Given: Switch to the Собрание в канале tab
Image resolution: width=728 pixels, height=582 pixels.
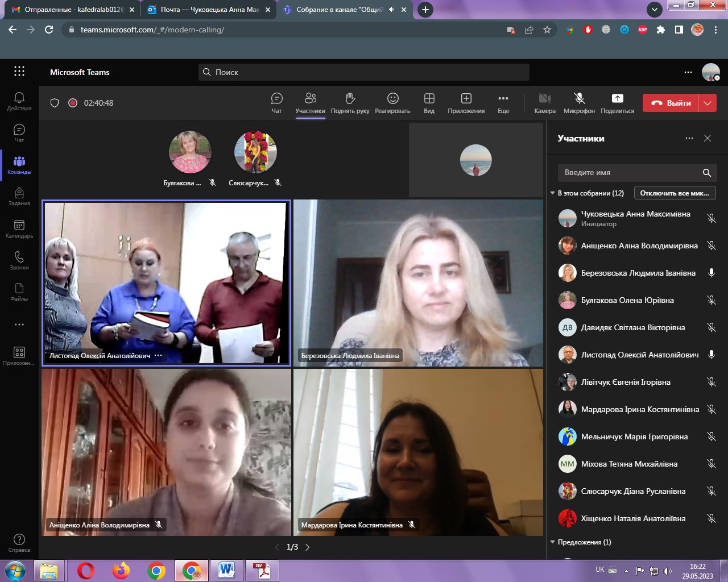Looking at the screenshot, I should (x=345, y=10).
